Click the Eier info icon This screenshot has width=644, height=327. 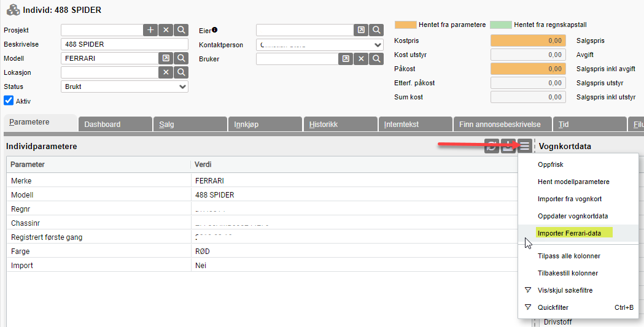click(214, 29)
